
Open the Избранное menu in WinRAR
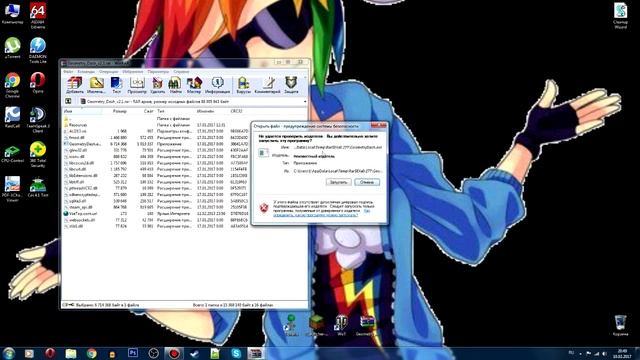coord(133,72)
